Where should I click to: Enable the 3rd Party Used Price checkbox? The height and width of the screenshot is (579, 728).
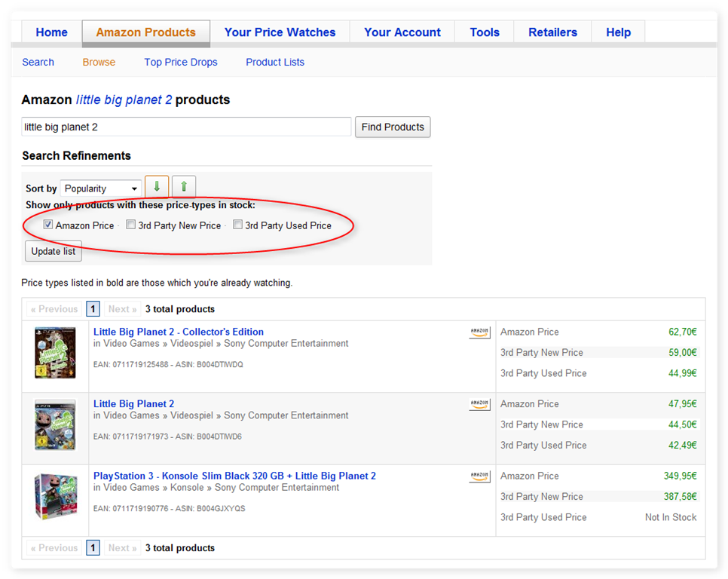click(237, 225)
